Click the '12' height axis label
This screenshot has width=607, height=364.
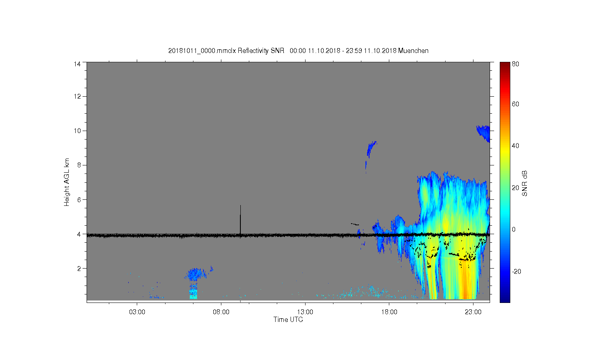pyautogui.click(x=77, y=96)
